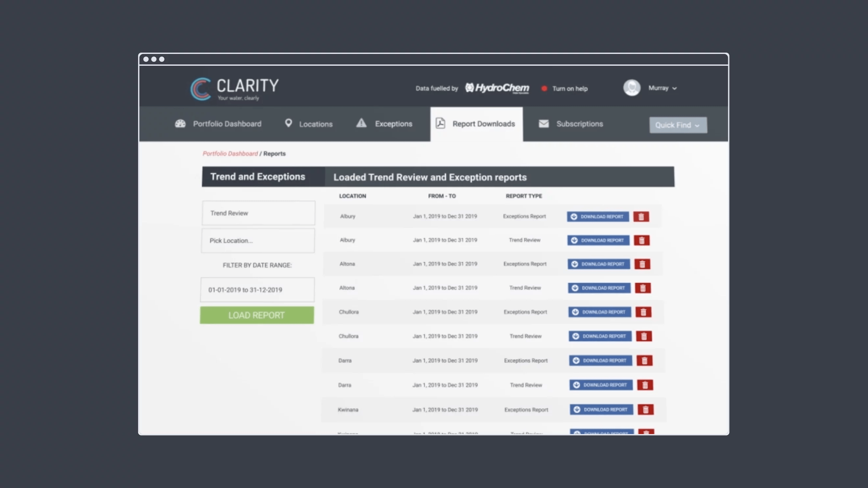Click the HydroChem logo
The image size is (868, 488).
pos(497,88)
